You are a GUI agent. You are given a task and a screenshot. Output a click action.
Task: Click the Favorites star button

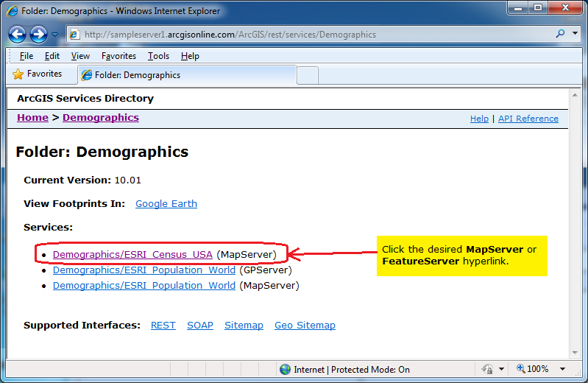point(37,74)
